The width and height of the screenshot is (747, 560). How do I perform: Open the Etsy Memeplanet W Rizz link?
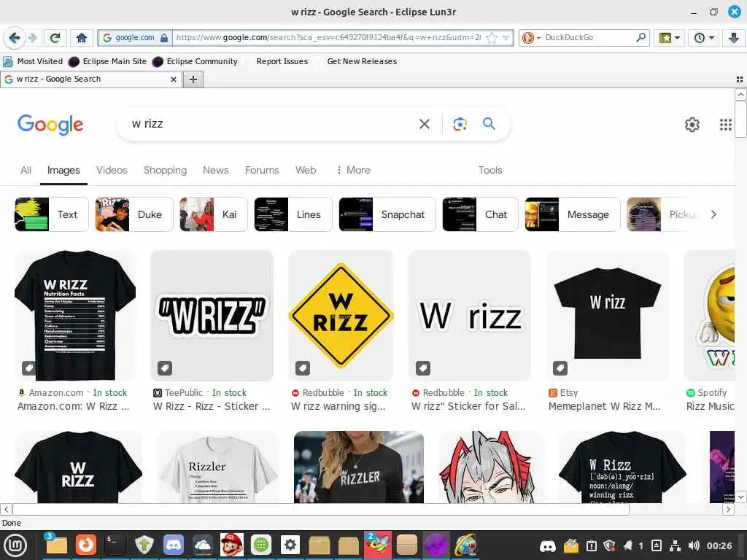tap(604, 406)
